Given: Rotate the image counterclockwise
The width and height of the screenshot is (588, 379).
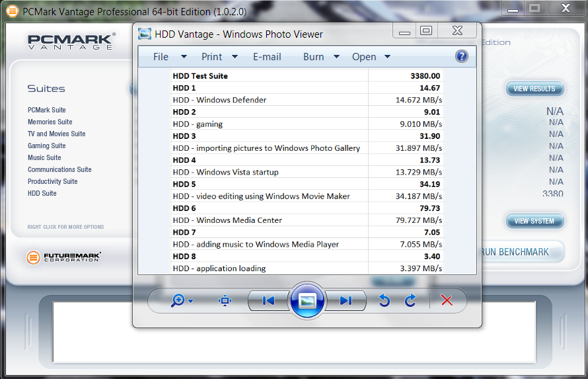Looking at the screenshot, I should (x=384, y=301).
